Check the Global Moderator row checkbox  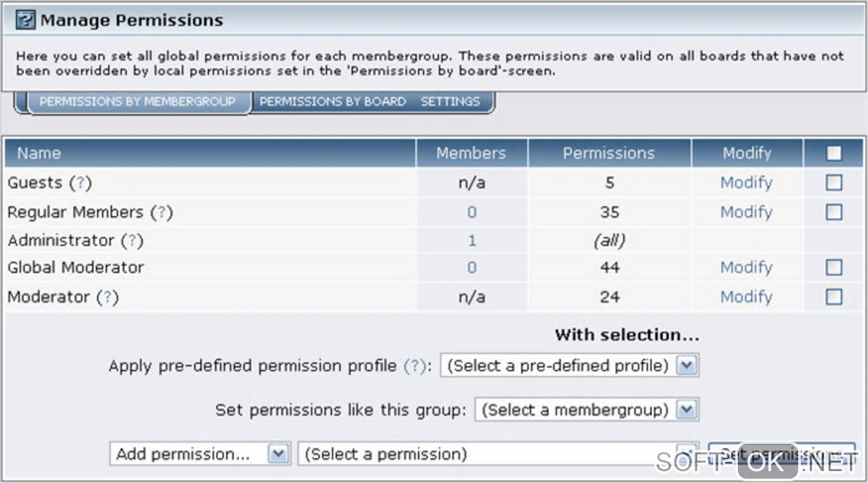(x=834, y=268)
